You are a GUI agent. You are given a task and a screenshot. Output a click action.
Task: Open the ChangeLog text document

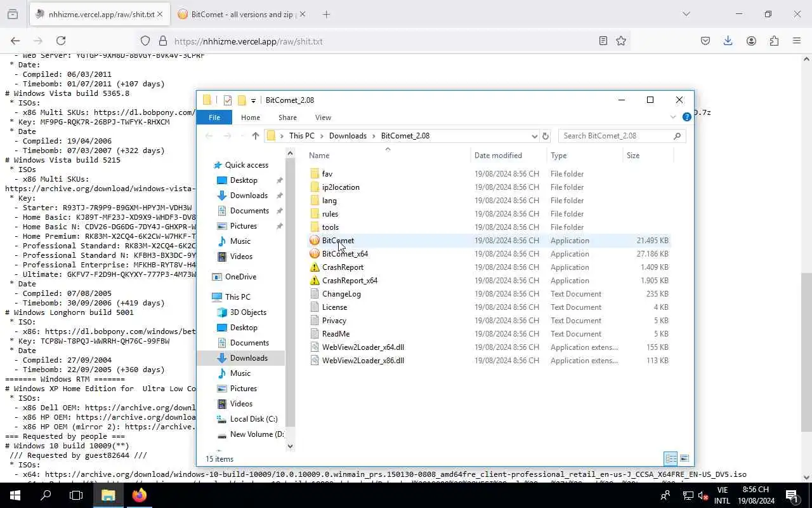coord(341,294)
